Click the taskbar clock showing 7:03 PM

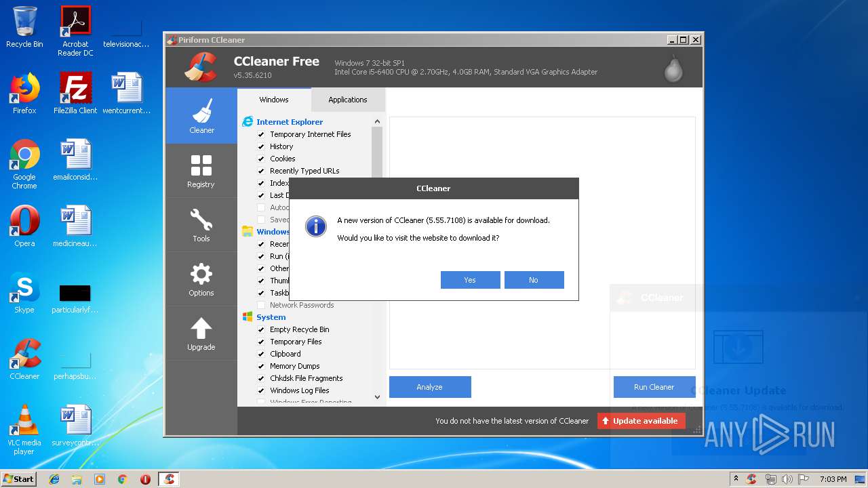833,479
